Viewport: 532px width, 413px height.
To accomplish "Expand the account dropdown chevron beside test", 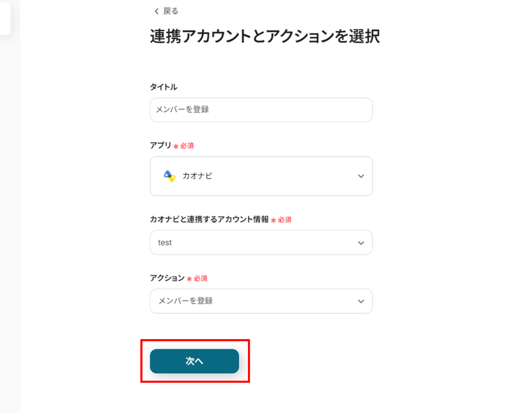I will 361,243.
